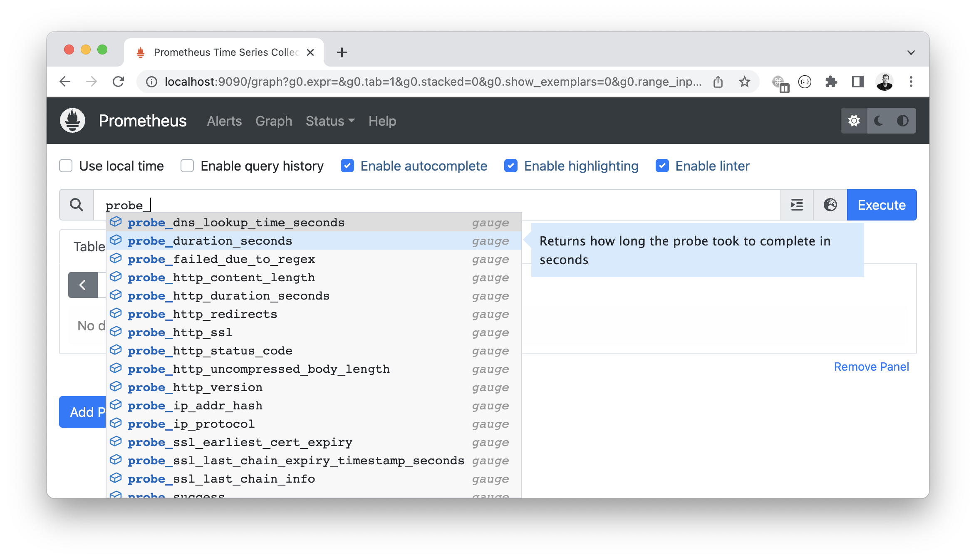Choose probe_http_version suggestion
The width and height of the screenshot is (976, 560).
pyautogui.click(x=314, y=387)
